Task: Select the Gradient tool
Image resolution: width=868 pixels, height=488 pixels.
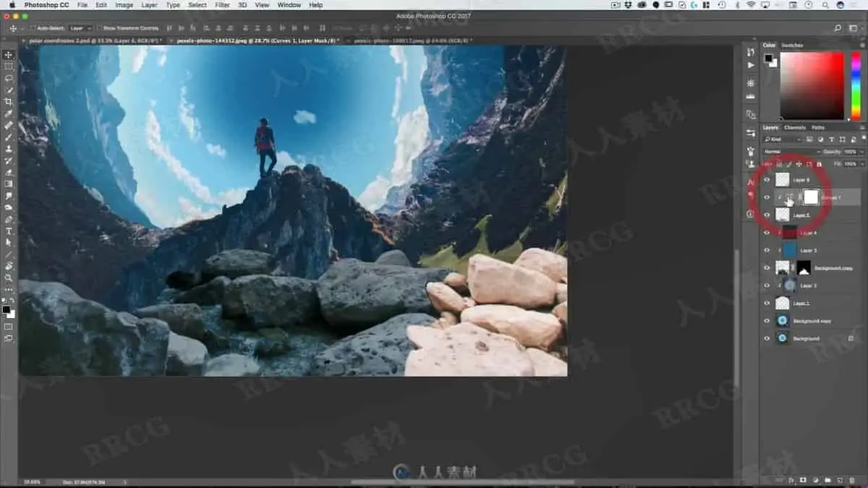Action: [x=9, y=184]
